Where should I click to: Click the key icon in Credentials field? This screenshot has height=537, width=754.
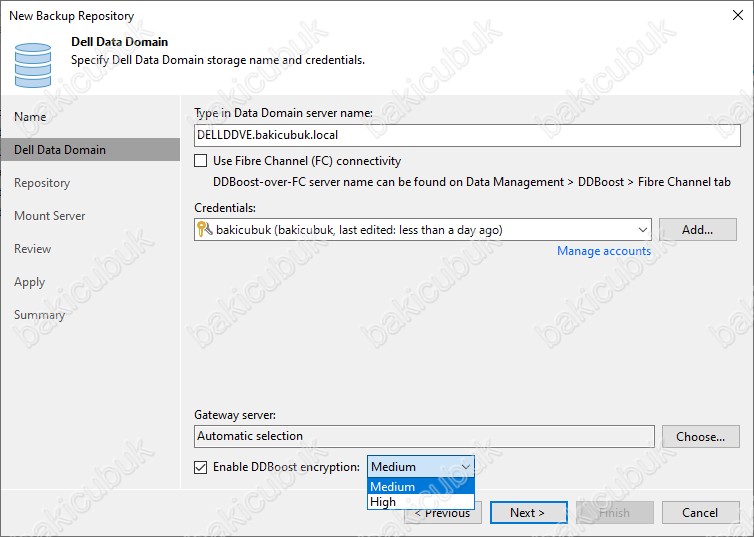tap(204, 229)
